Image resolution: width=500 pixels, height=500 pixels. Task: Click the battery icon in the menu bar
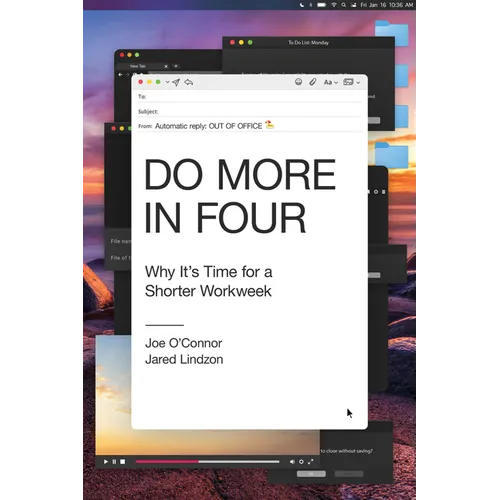[321, 5]
